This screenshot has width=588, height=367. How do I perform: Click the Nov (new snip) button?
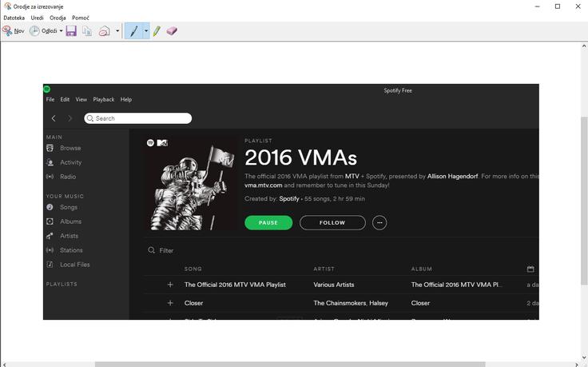point(14,30)
